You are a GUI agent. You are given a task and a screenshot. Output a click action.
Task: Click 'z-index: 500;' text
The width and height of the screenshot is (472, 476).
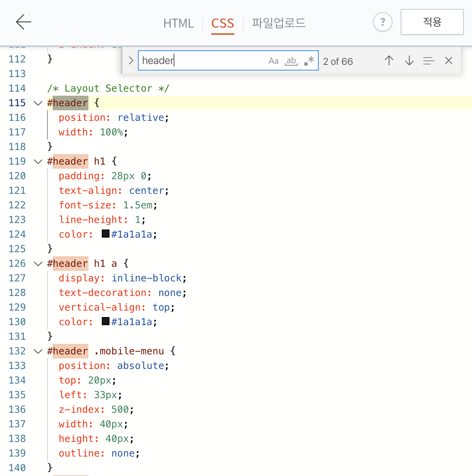tap(96, 410)
